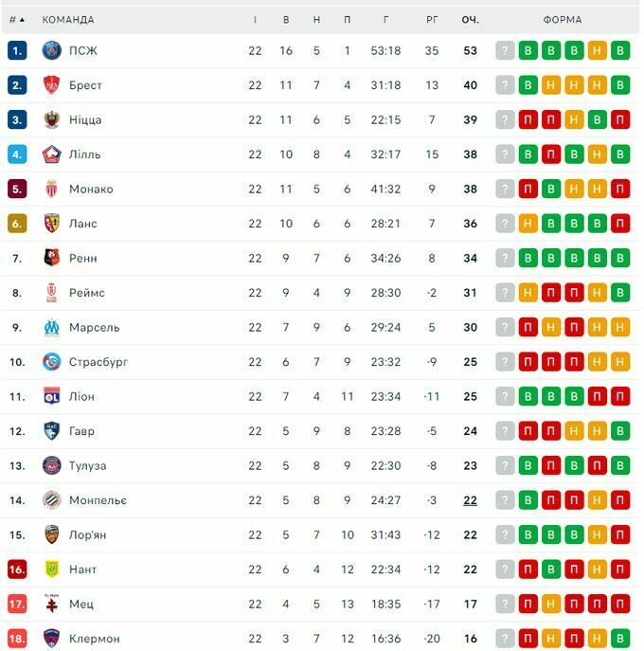Click the Monaco club crest
Image resolution: width=644 pixels, height=651 pixels.
[x=52, y=189]
